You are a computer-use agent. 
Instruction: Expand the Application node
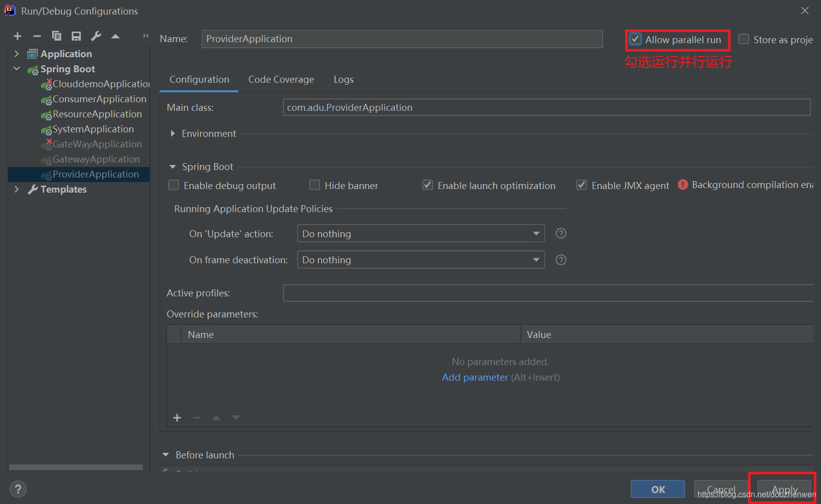click(17, 54)
